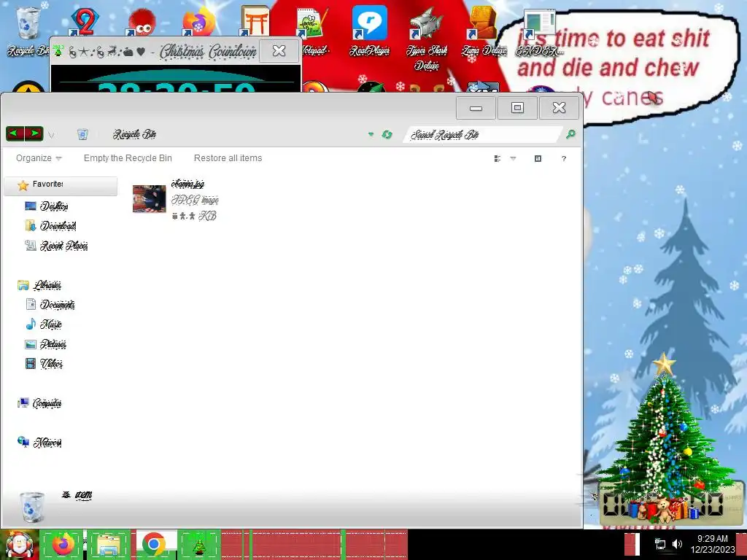Open the Pictures library

click(46, 344)
